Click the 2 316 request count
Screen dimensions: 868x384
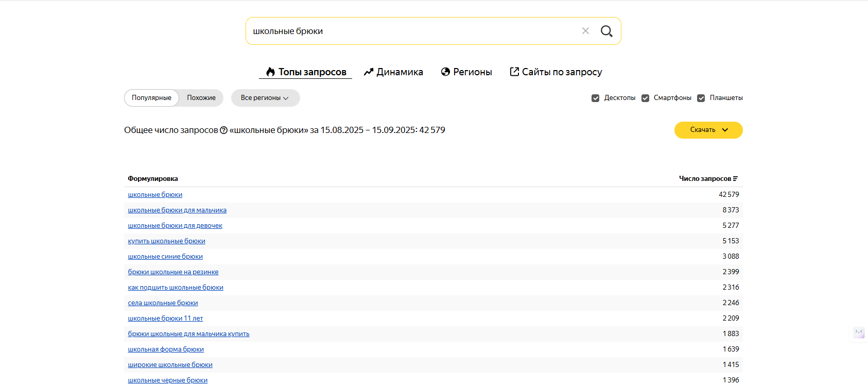(x=731, y=288)
